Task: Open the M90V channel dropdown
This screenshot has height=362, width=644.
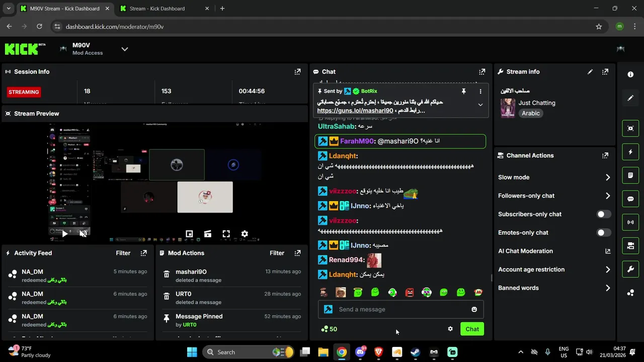Action: 125,49
